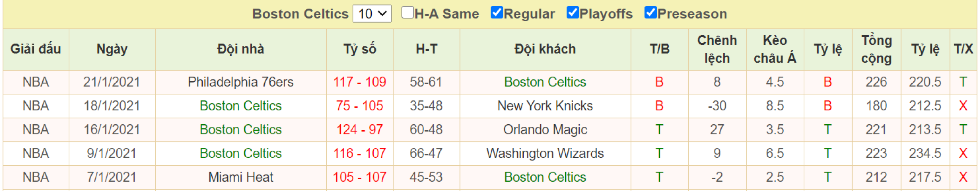Open Philadelphia 76ers team link
The width and height of the screenshot is (980, 191).
tap(240, 82)
